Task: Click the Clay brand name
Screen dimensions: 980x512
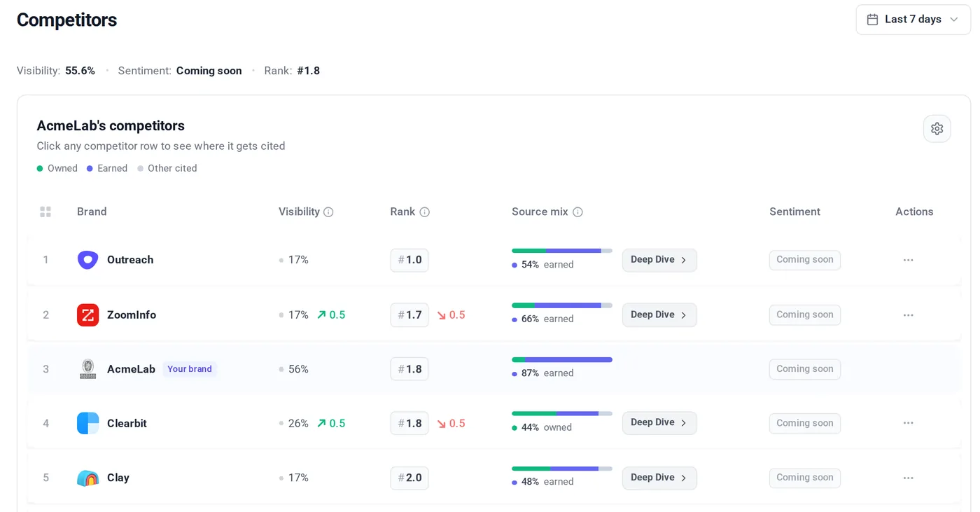Action: point(118,478)
